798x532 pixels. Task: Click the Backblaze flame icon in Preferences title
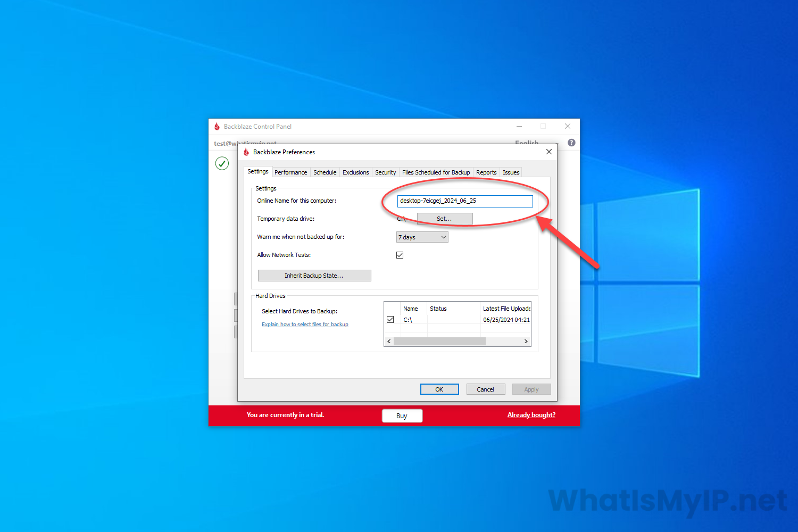pos(246,152)
